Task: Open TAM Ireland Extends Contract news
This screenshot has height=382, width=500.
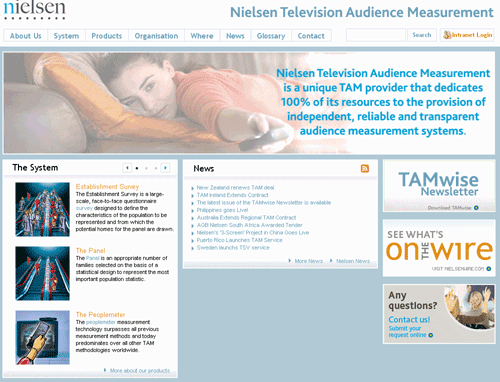Action: coord(232,195)
